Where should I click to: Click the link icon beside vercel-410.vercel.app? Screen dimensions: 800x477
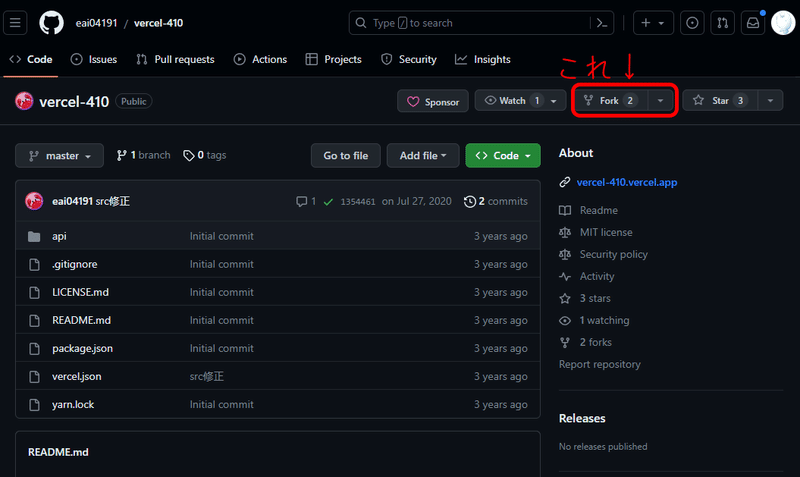[565, 182]
